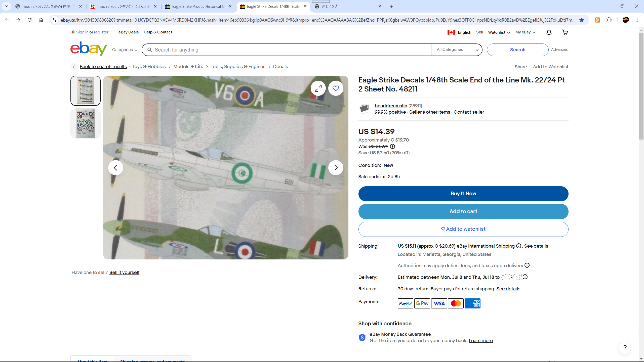Click the Visa payment icon
Image resolution: width=644 pixels, height=362 pixels.
(x=439, y=303)
